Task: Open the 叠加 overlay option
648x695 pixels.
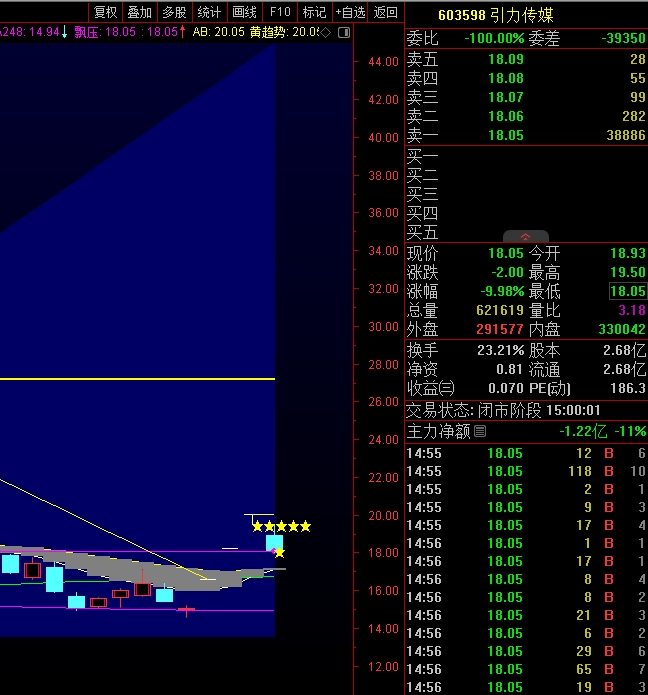Action: [x=140, y=12]
